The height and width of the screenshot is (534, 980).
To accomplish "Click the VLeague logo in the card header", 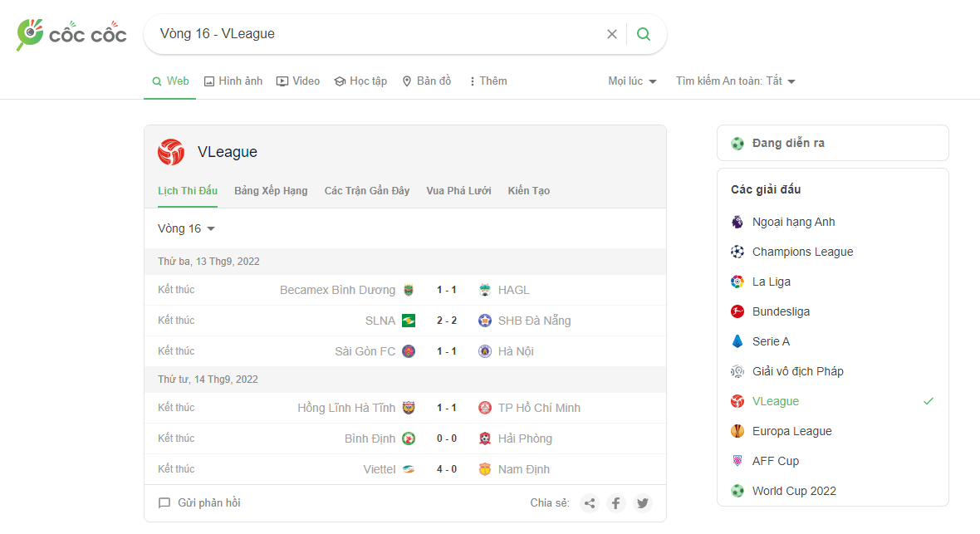I will coord(171,152).
